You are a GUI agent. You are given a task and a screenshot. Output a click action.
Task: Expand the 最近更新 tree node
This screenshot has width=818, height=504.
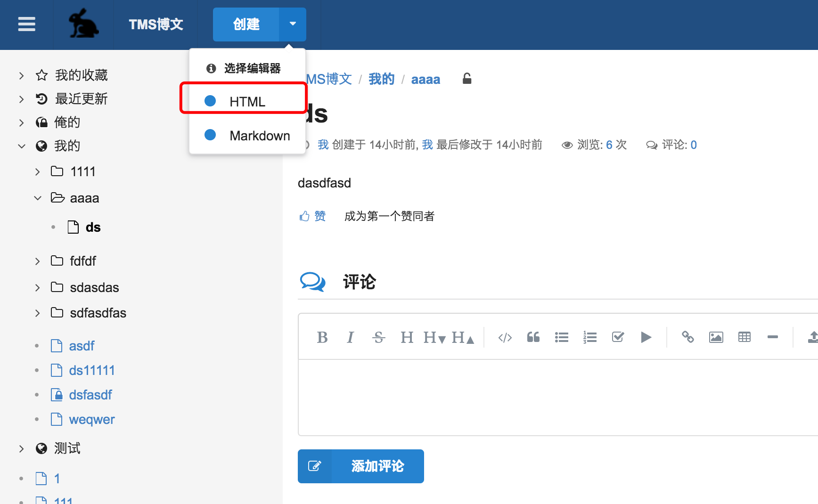(x=21, y=99)
